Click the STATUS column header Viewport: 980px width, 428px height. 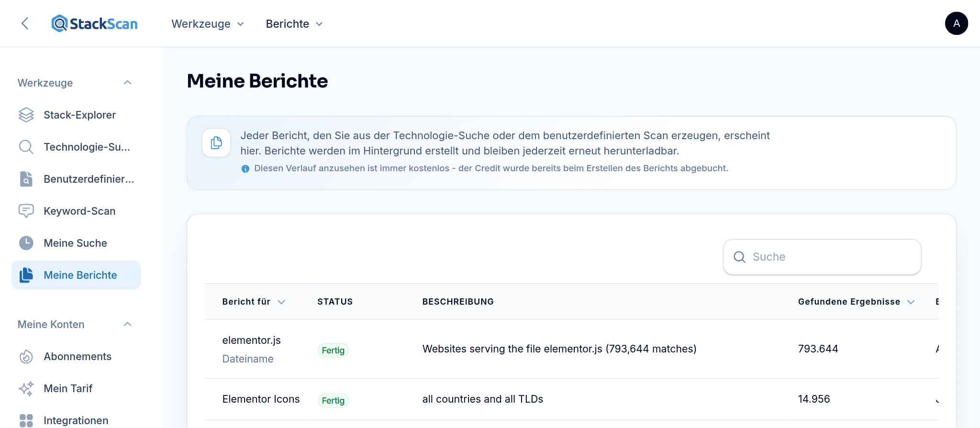pyautogui.click(x=335, y=302)
